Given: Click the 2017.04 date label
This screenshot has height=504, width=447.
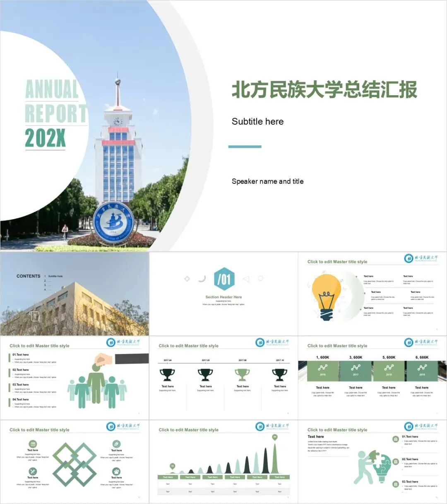Looking at the screenshot, I should tap(168, 360).
